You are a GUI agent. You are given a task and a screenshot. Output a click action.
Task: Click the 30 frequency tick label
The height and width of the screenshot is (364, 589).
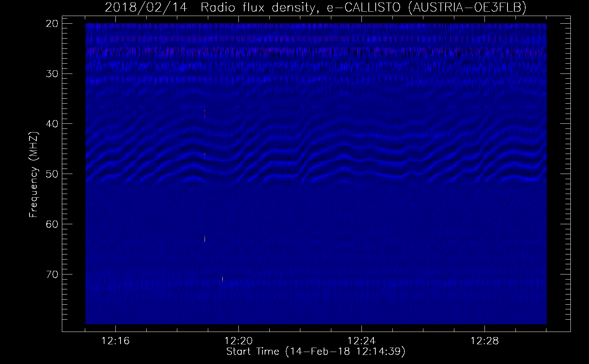52,74
